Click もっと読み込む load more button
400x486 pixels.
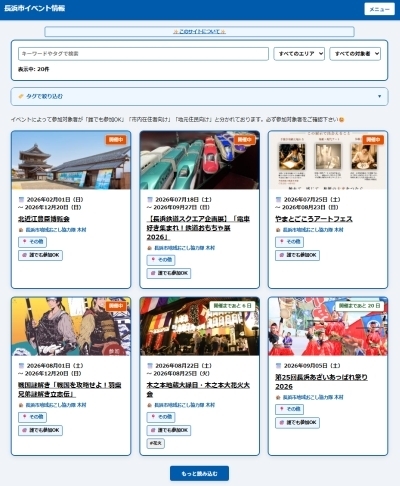[199, 473]
